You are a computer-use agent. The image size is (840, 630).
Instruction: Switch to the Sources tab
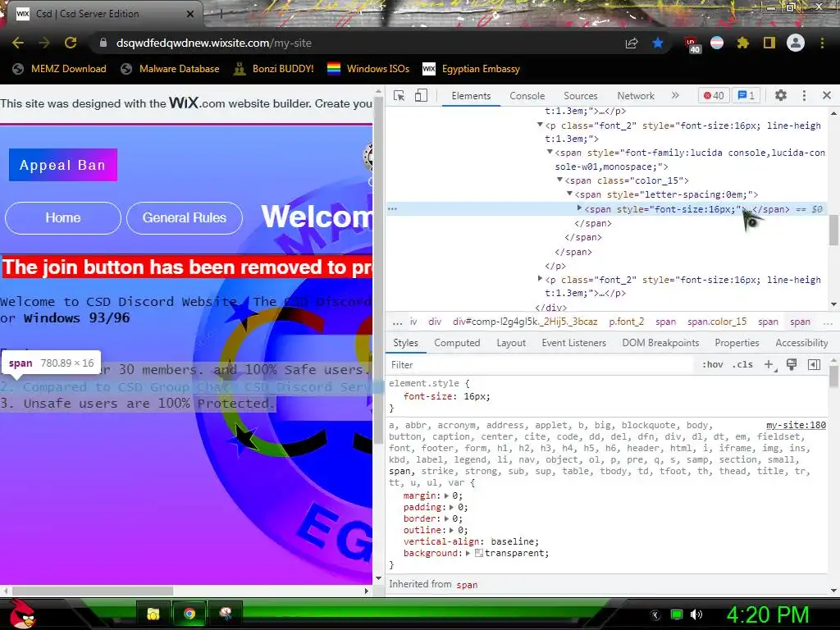point(580,96)
